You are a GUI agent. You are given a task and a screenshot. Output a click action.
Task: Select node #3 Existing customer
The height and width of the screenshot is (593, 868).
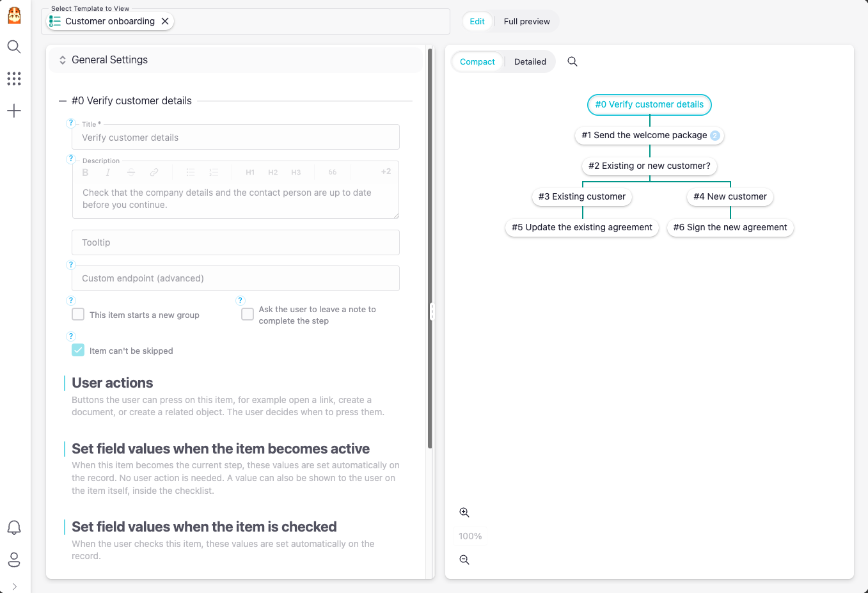pos(582,196)
